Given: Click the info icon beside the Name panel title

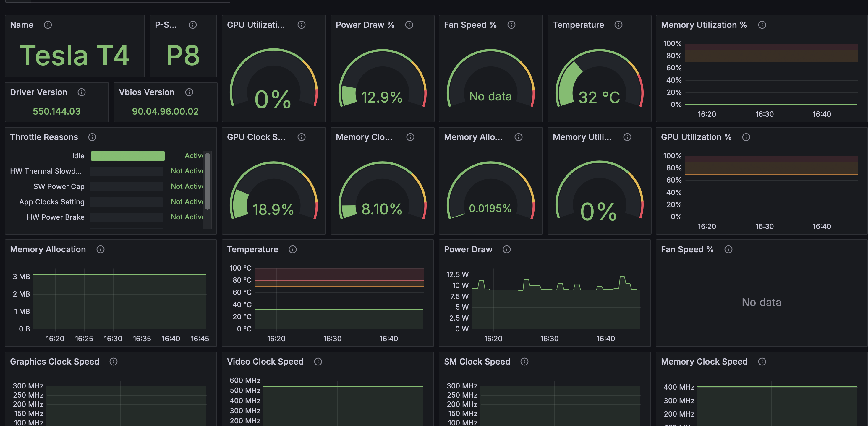Looking at the screenshot, I should (x=48, y=25).
